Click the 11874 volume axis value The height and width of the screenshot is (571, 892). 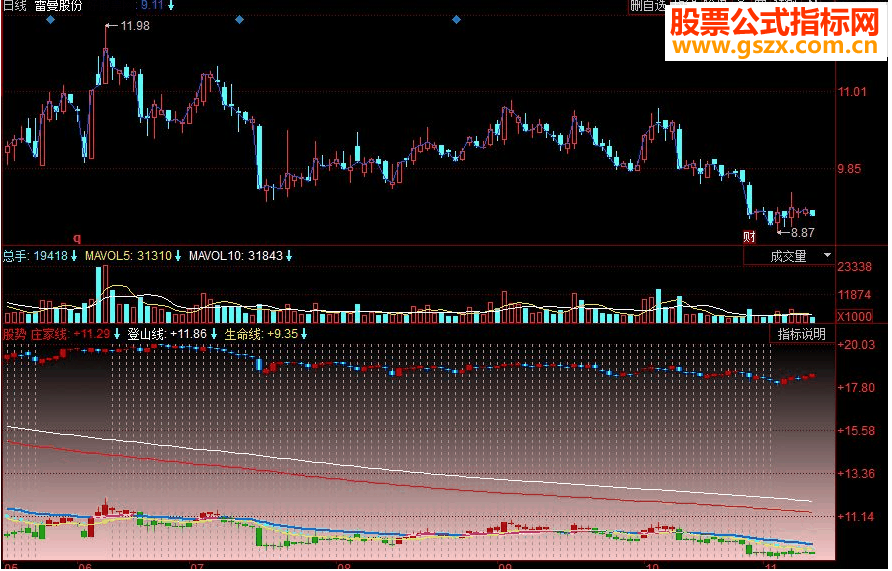(x=854, y=295)
